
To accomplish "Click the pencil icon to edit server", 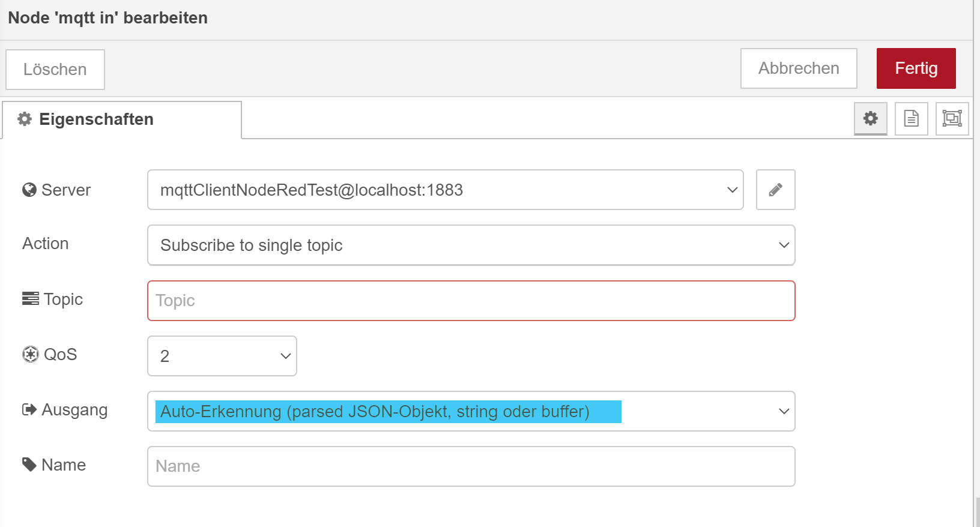I will point(775,190).
